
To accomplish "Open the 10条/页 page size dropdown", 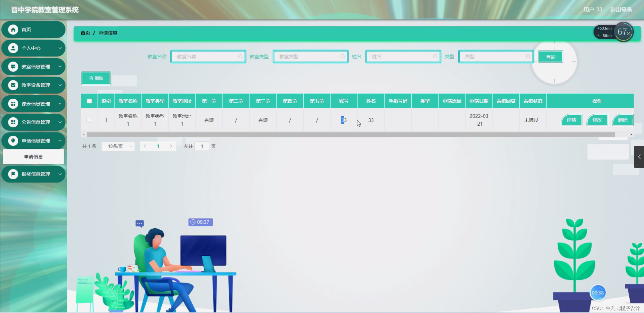I will [118, 146].
